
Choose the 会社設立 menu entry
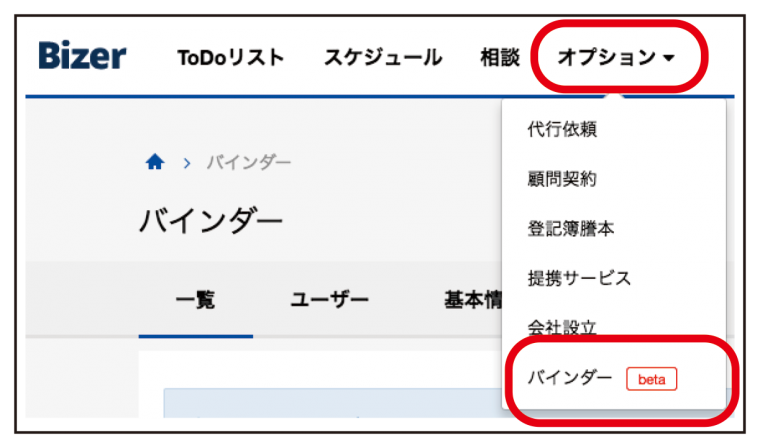[562, 328]
